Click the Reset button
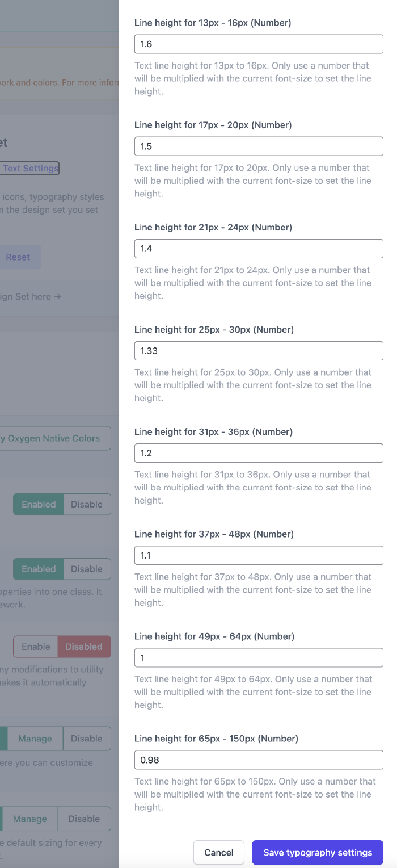Viewport: 397px width, 868px height. (19, 257)
